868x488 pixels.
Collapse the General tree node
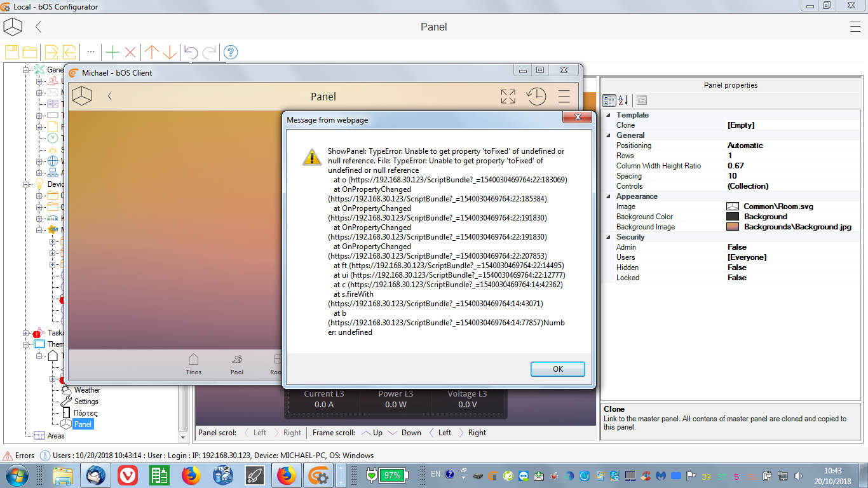[x=26, y=70]
